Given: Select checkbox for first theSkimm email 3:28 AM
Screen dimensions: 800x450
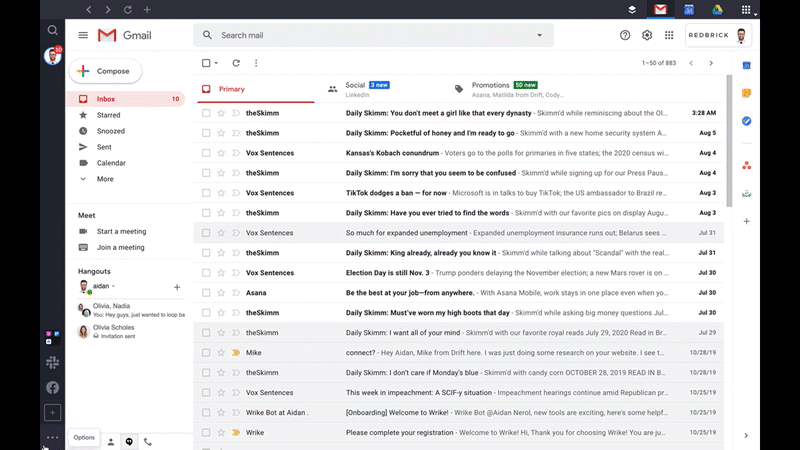Looking at the screenshot, I should 206,113.
